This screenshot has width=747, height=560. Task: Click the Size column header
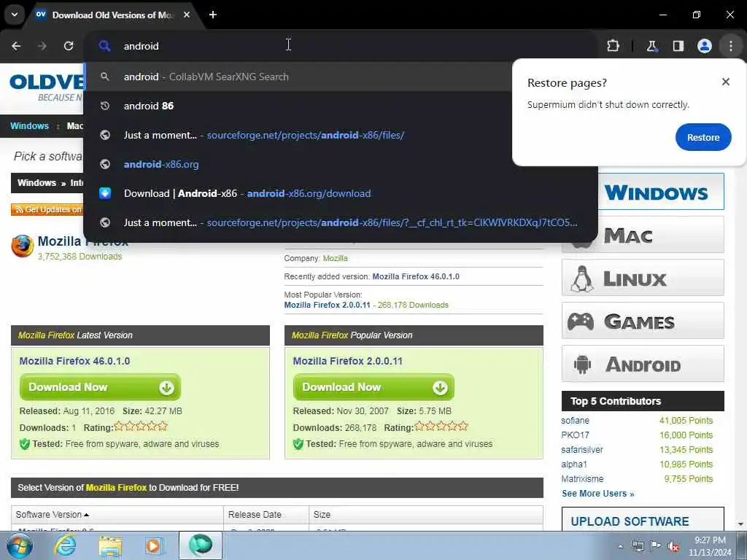pyautogui.click(x=322, y=515)
